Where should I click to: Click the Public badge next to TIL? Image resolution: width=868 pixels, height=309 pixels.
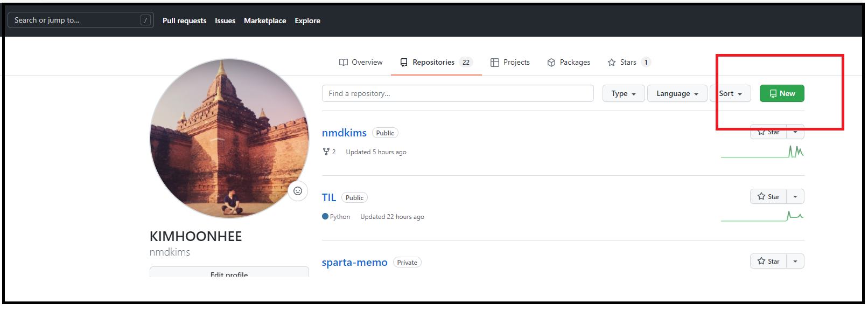[354, 197]
